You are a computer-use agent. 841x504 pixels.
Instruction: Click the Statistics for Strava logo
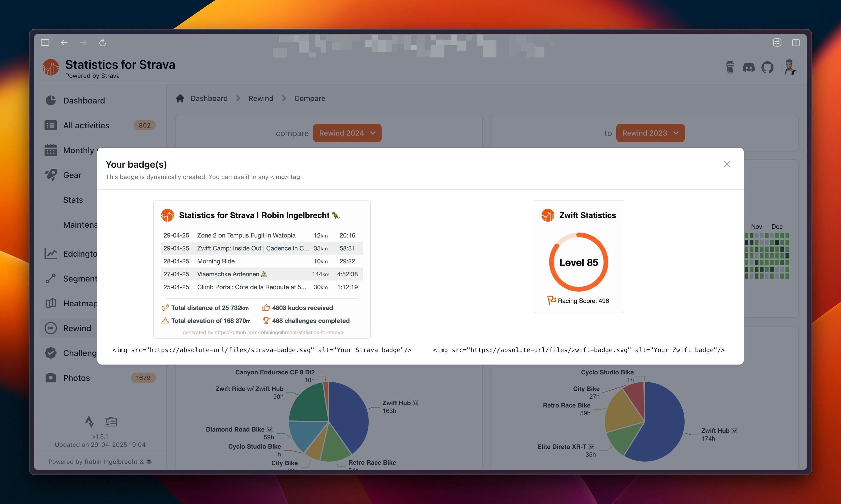pyautogui.click(x=51, y=67)
